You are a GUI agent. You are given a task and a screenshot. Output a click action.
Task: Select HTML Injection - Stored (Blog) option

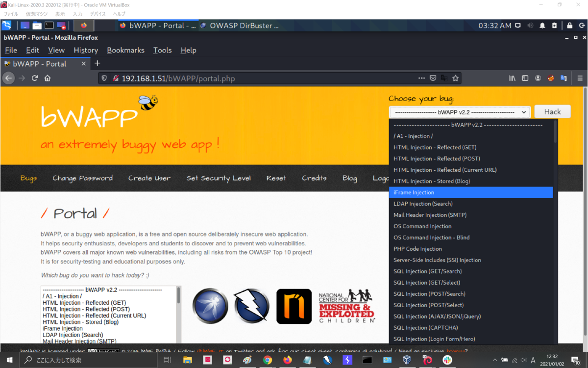471,181
